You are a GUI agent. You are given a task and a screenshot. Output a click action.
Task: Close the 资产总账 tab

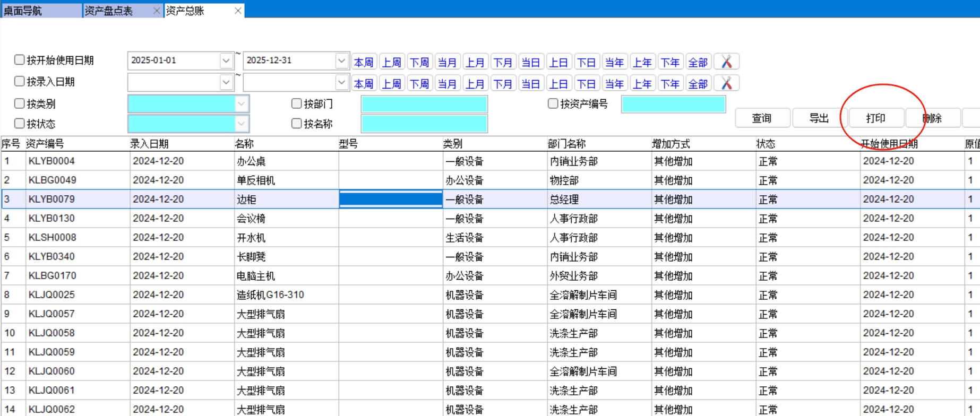pyautogui.click(x=238, y=11)
